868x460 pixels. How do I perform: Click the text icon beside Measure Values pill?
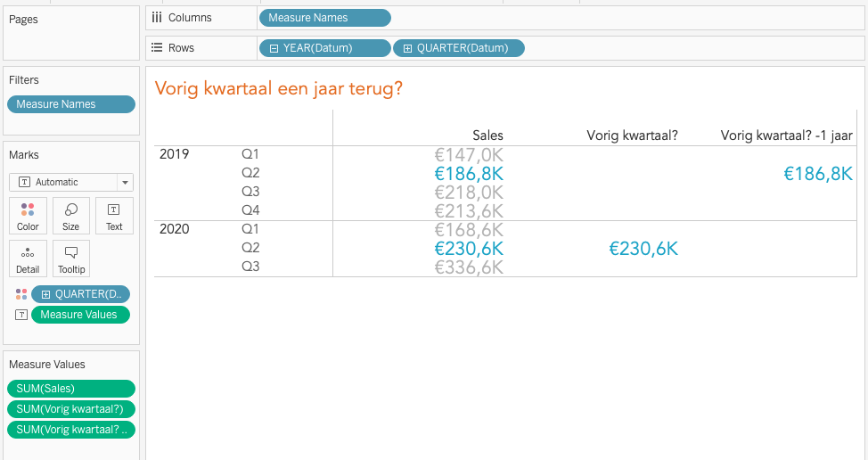point(21,315)
